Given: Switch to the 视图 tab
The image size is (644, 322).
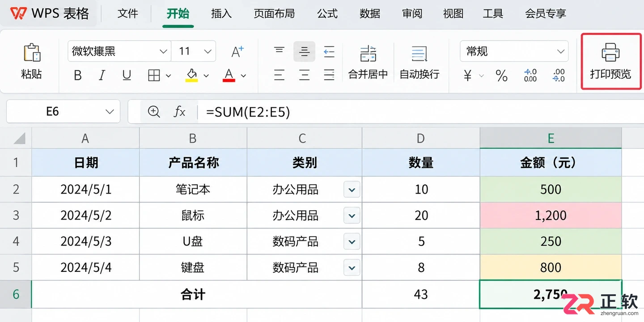Looking at the screenshot, I should [453, 13].
